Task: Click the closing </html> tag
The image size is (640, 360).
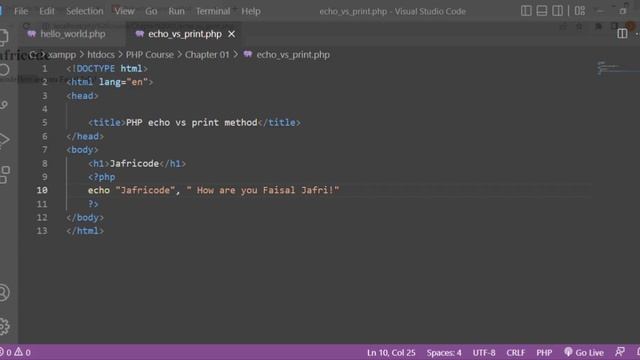Action: pos(85,231)
